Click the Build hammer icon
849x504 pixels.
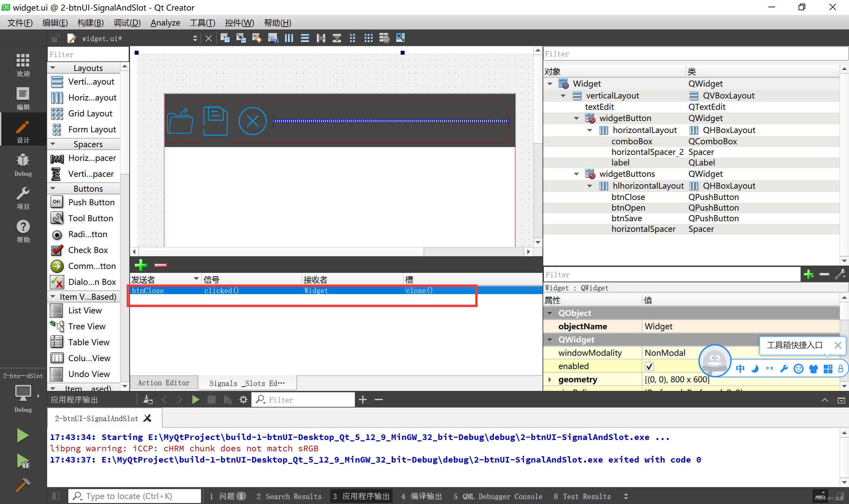coord(23,485)
